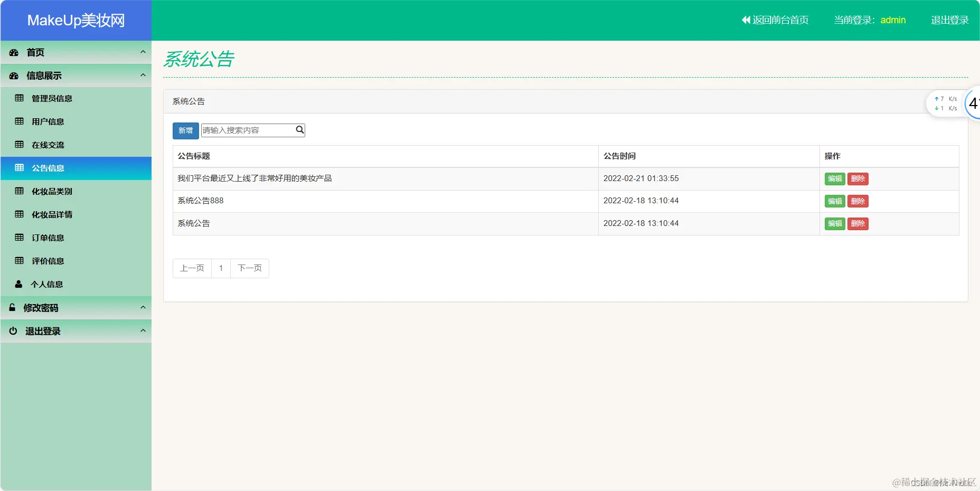Open 个人信息 page

(76, 285)
